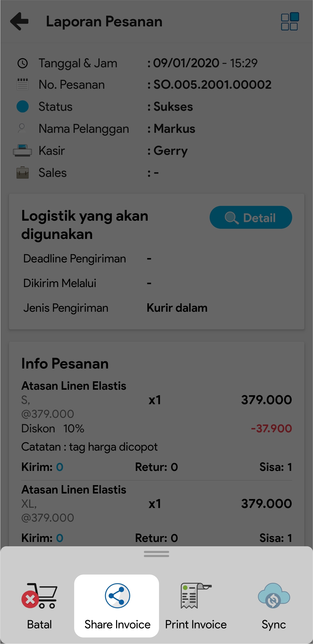Screen dimensions: 313x644
Task: Open the grid menu icon
Action: (x=289, y=21)
